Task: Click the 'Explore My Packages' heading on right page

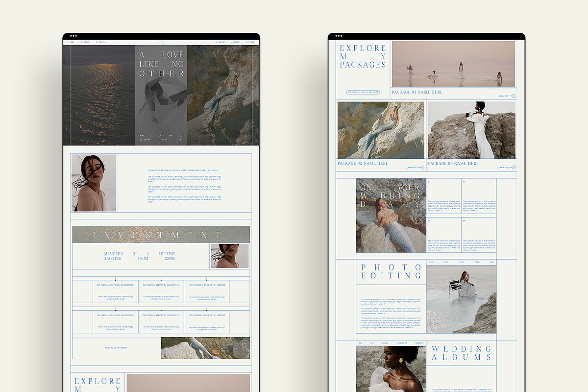Action: pyautogui.click(x=363, y=56)
